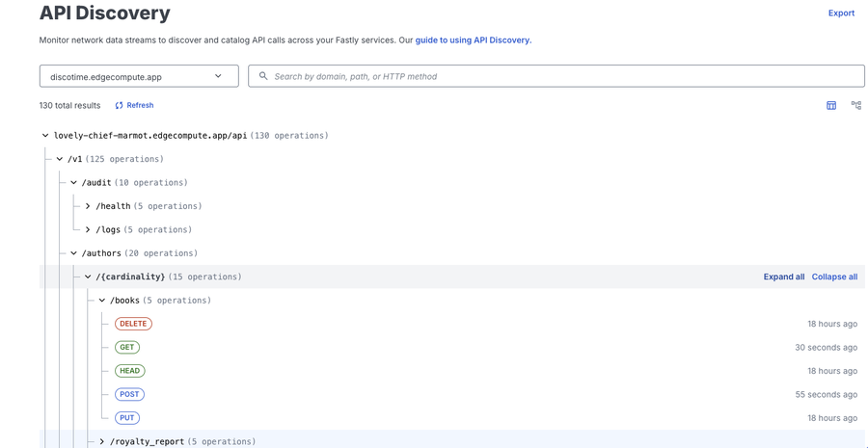Collapse the /authors node
Viewport: 868px width, 448px height.
click(x=74, y=253)
